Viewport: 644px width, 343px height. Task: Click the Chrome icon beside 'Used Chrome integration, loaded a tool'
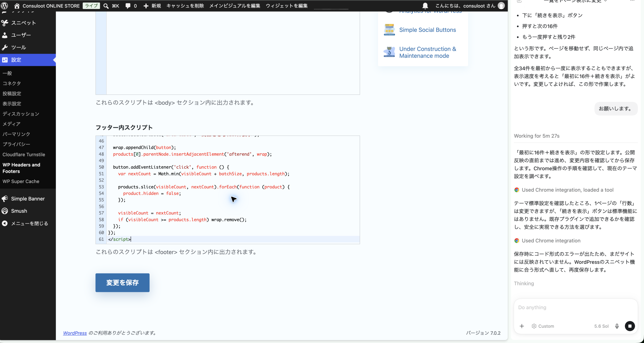[517, 190]
